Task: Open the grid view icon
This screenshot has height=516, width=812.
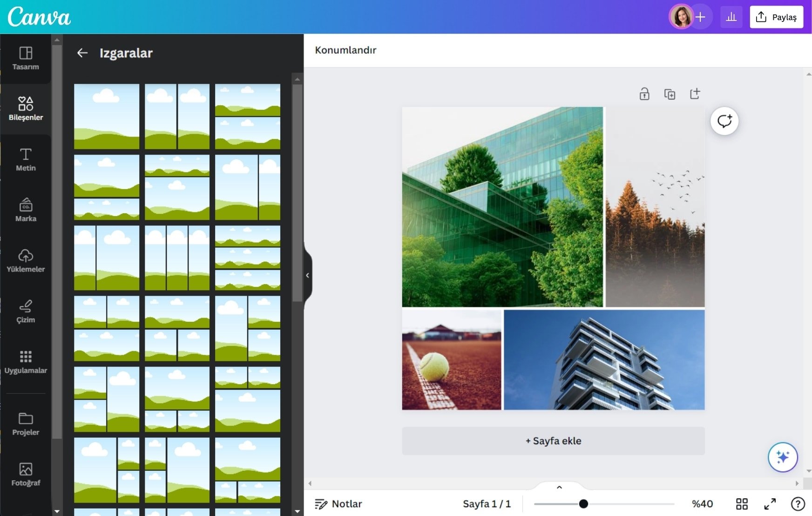Action: [x=742, y=504]
